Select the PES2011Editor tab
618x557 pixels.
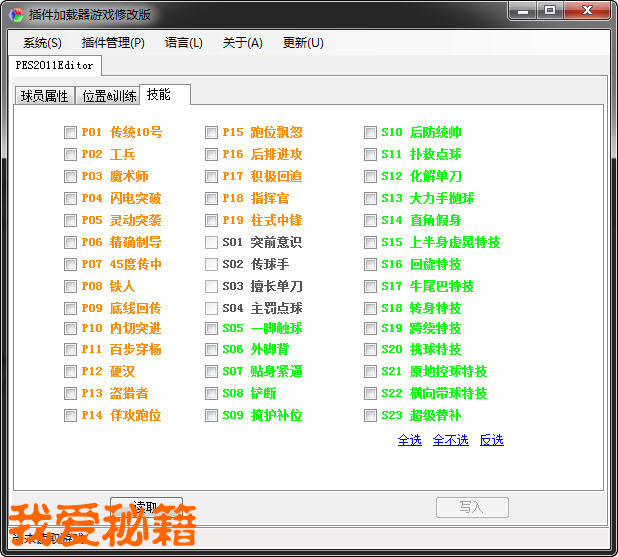point(55,66)
